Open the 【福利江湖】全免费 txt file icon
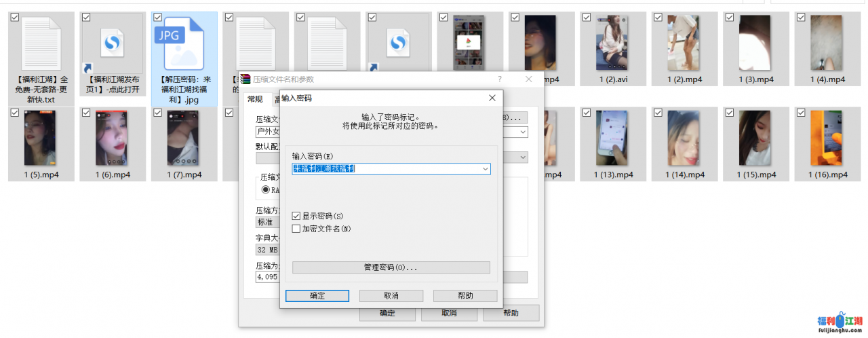Image resolution: width=868 pixels, height=338 pixels. pos(41,43)
